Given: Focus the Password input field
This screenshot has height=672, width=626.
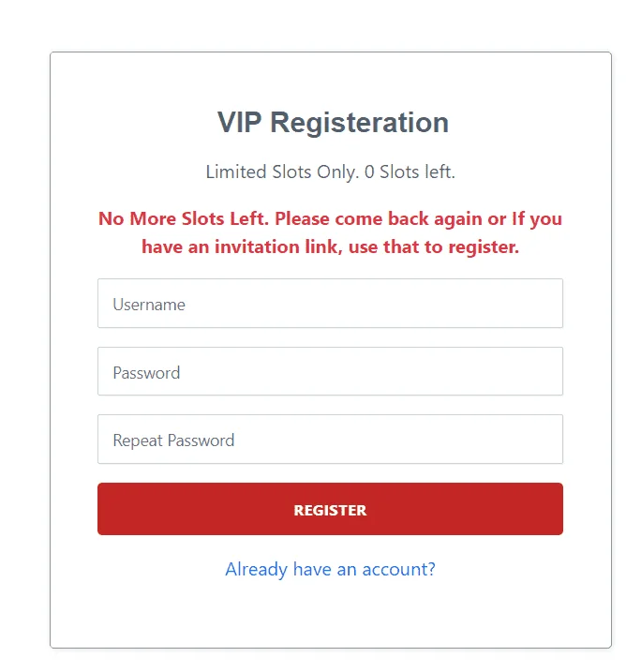Looking at the screenshot, I should click(x=330, y=371).
